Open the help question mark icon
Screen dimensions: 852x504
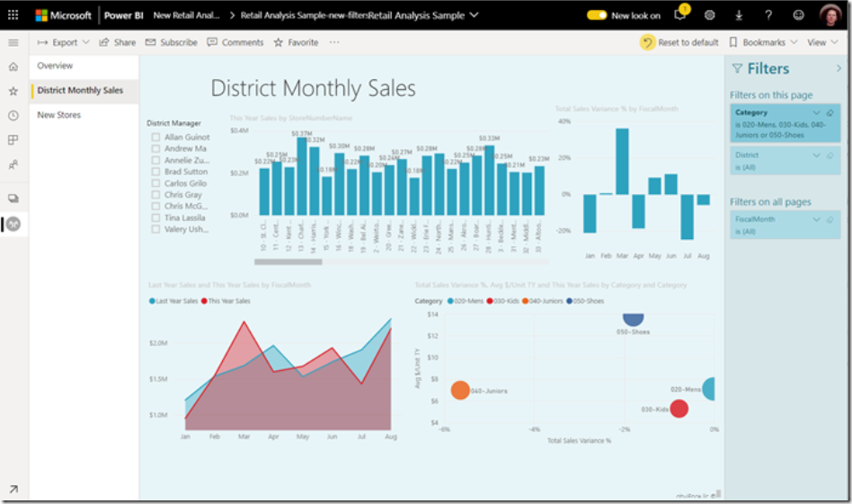point(768,15)
